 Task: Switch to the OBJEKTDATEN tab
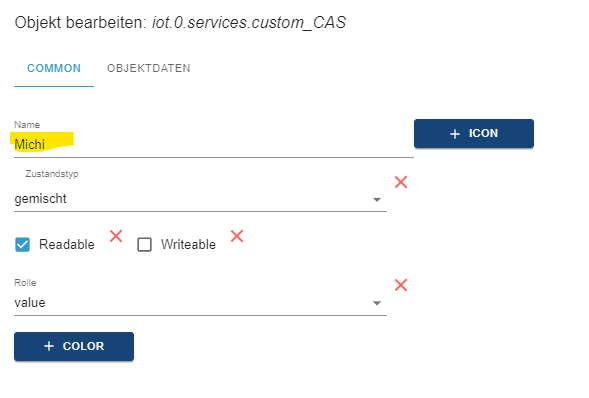coord(149,68)
